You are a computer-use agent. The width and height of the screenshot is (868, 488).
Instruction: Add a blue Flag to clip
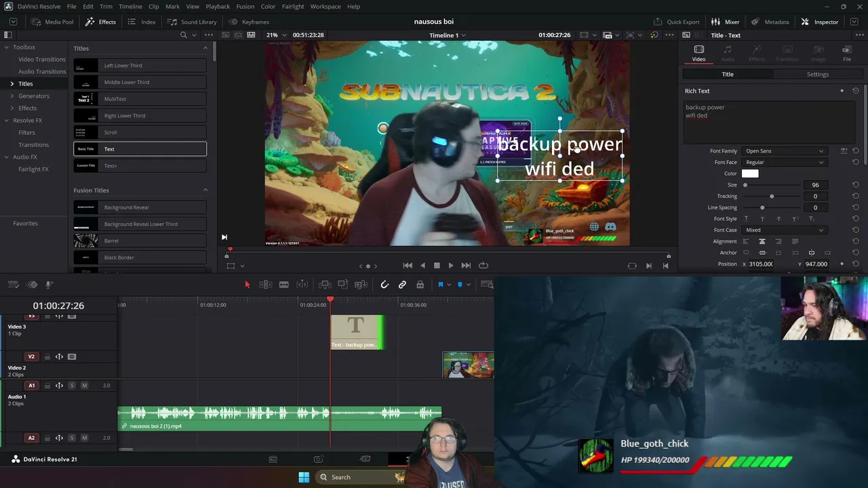pos(440,285)
